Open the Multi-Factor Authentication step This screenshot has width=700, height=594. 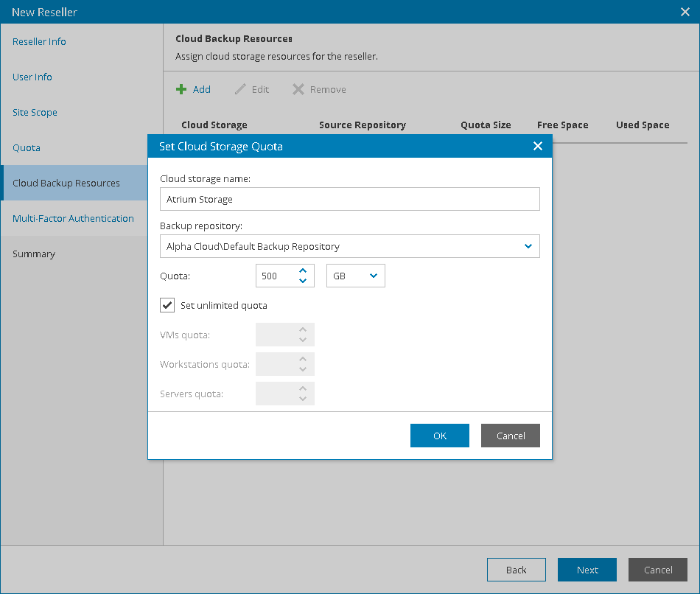[x=73, y=219]
